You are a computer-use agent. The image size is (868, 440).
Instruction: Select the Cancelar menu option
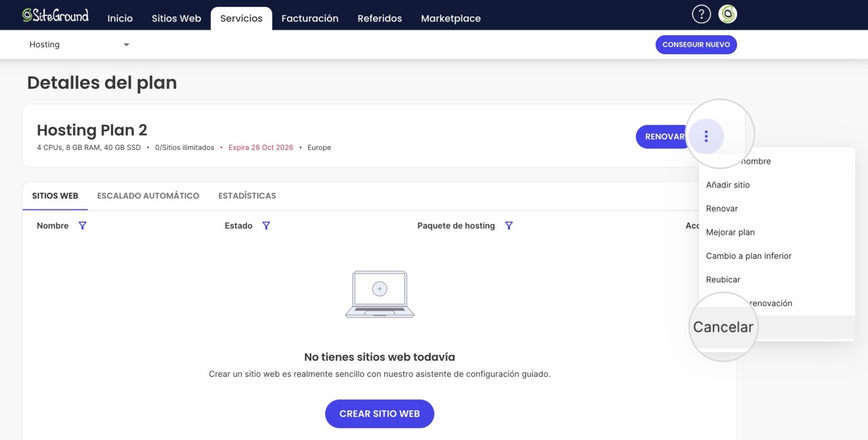(777, 327)
